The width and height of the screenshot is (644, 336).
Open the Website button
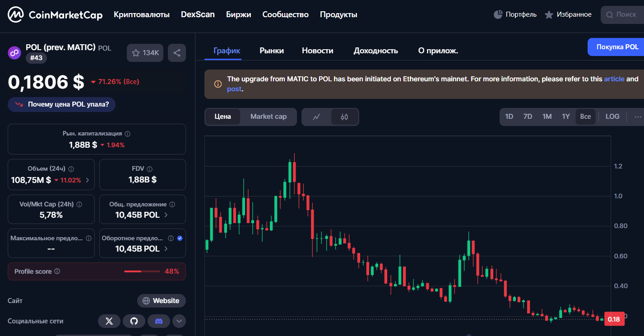point(162,301)
